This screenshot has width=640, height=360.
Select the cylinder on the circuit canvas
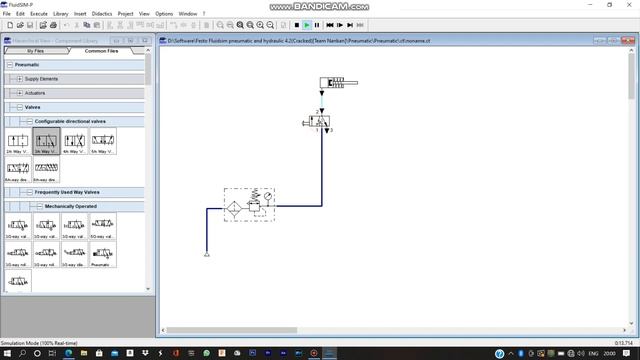(x=338, y=83)
